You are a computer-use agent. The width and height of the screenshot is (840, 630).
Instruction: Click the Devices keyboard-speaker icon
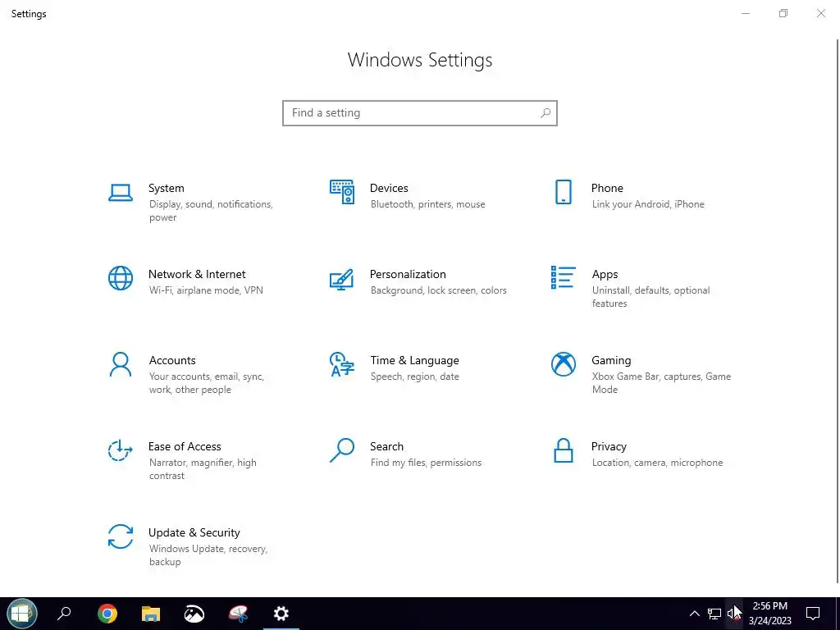[x=342, y=192]
